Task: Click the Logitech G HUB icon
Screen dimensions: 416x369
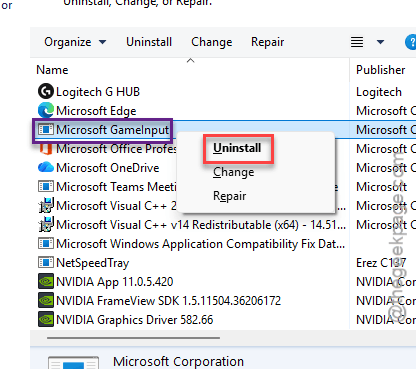Action: 46,91
